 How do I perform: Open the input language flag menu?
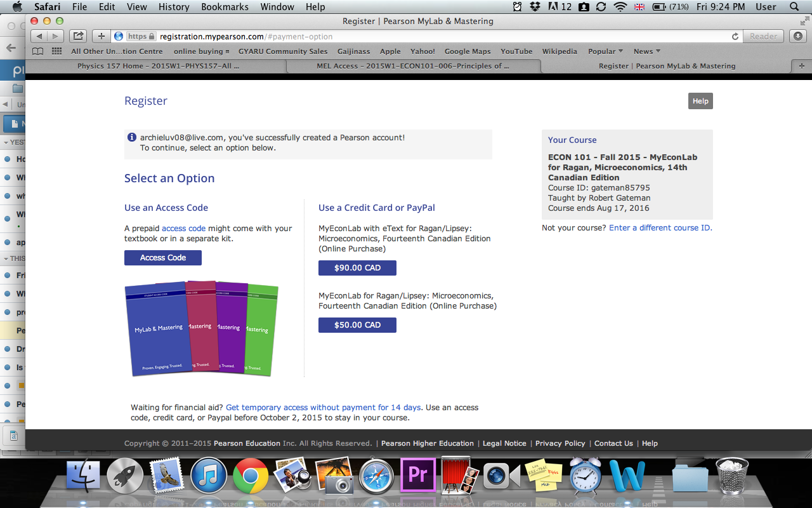(639, 7)
